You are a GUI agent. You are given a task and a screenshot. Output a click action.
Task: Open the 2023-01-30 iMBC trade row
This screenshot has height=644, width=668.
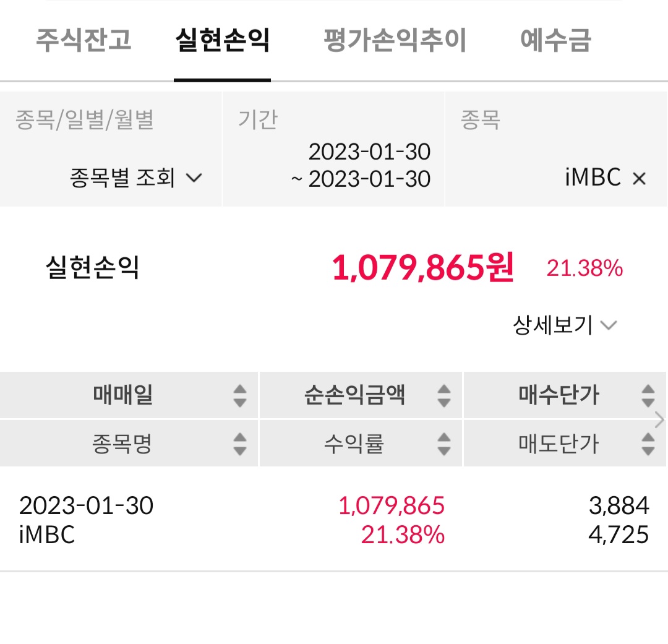tap(334, 520)
